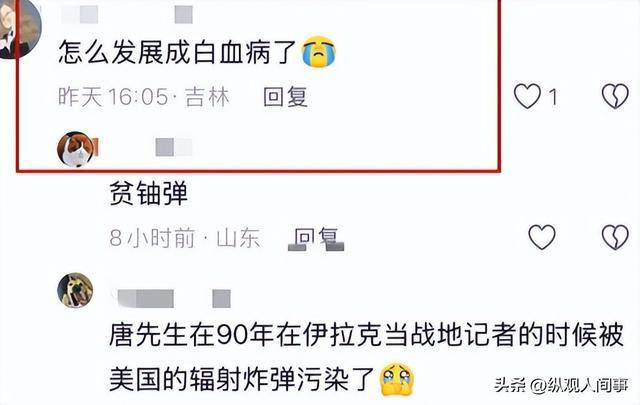Viewport: 640px width, 405px height.
Task: Click the 昨天16:05 timestamp
Action: coord(113,97)
